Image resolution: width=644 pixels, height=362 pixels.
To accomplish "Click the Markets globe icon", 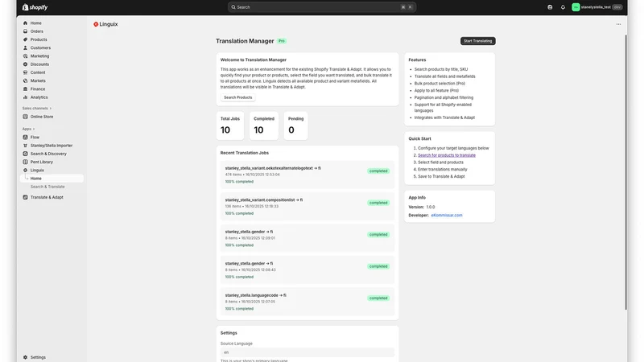I will (25, 81).
